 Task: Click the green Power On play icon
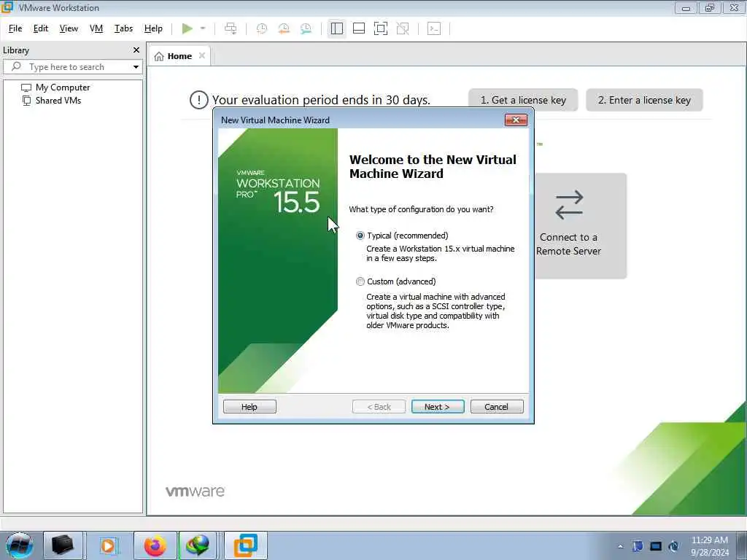point(187,28)
